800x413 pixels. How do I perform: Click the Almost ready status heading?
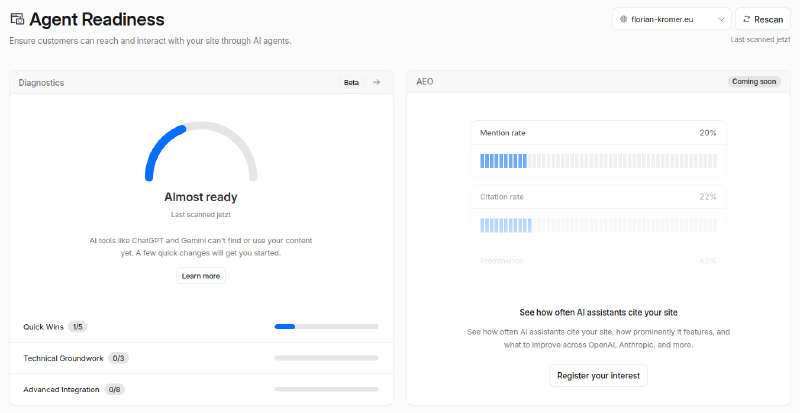(201, 197)
